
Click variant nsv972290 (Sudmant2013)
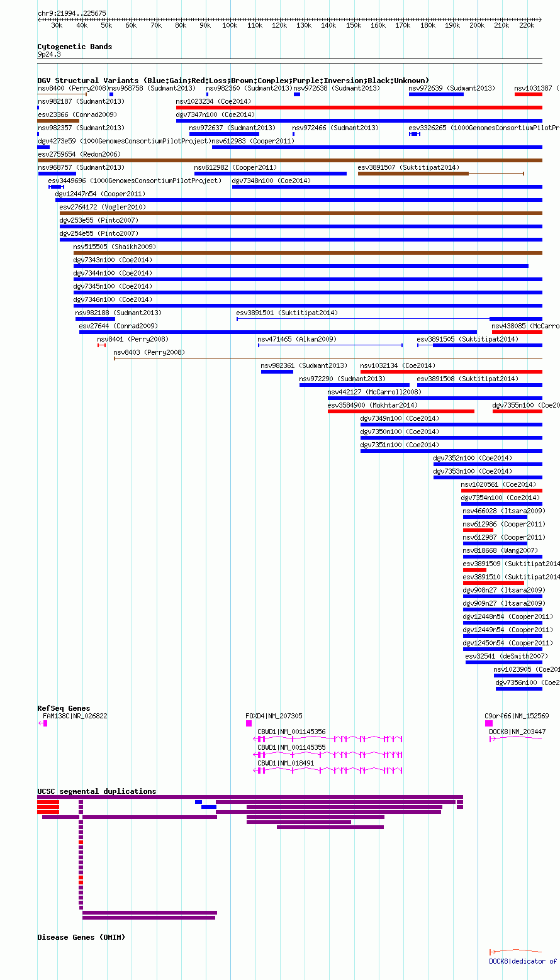point(342,379)
